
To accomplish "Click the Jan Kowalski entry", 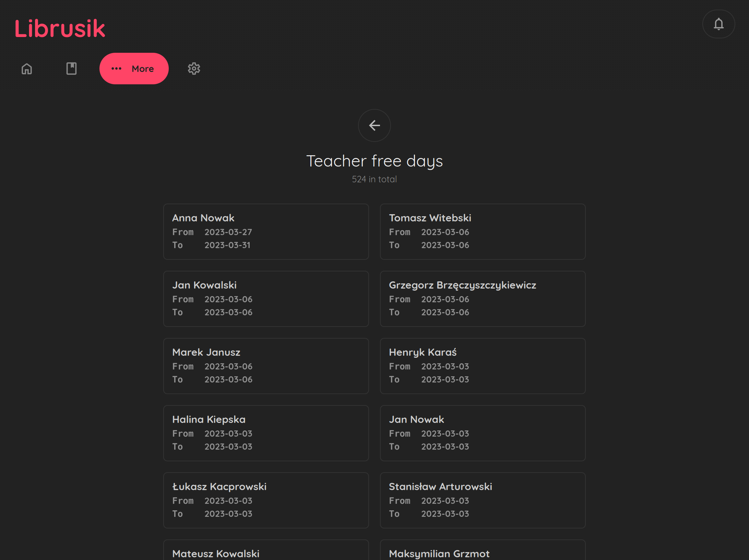I will pos(266,299).
